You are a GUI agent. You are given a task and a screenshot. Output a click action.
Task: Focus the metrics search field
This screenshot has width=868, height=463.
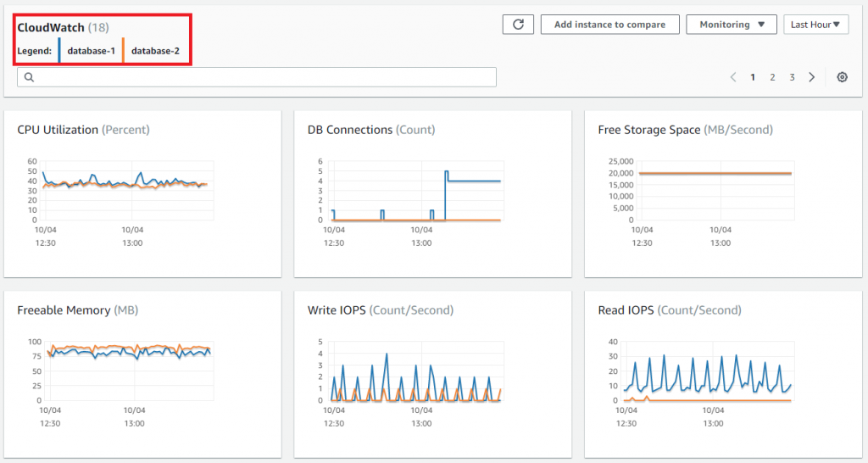257,77
